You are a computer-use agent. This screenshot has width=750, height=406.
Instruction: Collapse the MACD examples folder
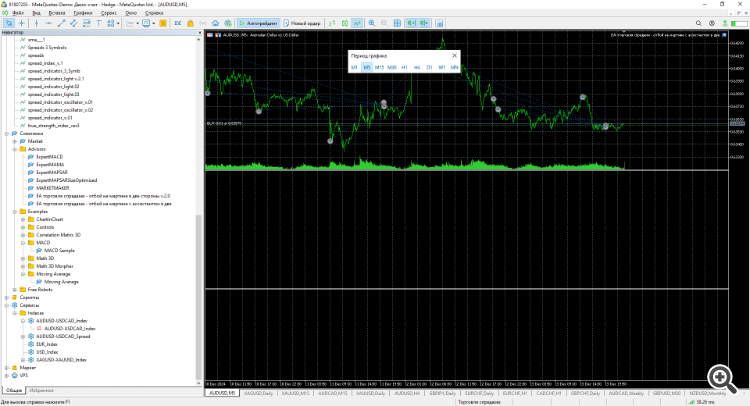(23, 243)
